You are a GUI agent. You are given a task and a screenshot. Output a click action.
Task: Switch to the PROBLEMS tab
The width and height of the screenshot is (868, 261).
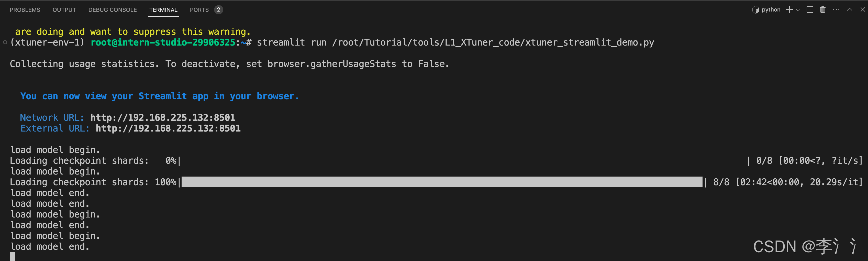[25, 9]
